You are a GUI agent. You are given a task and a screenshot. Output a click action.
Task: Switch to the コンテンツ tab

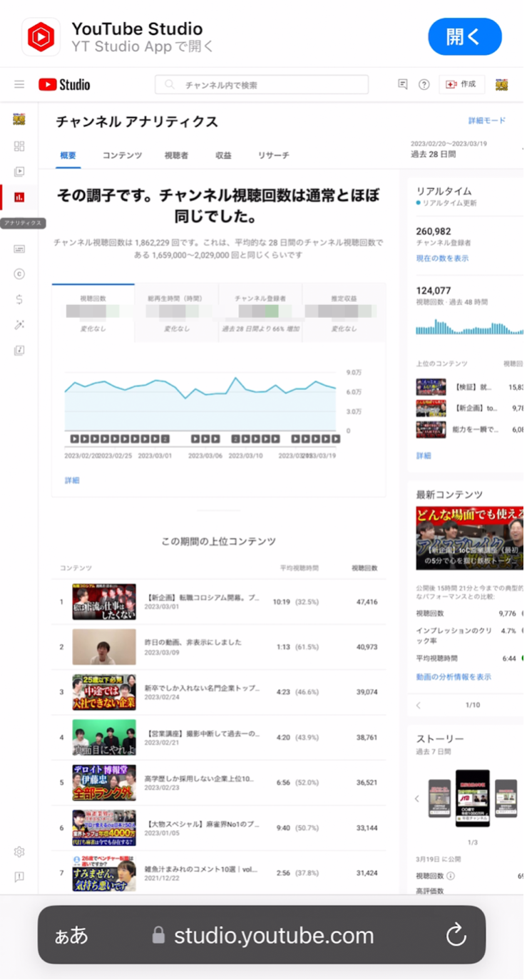[x=122, y=155]
